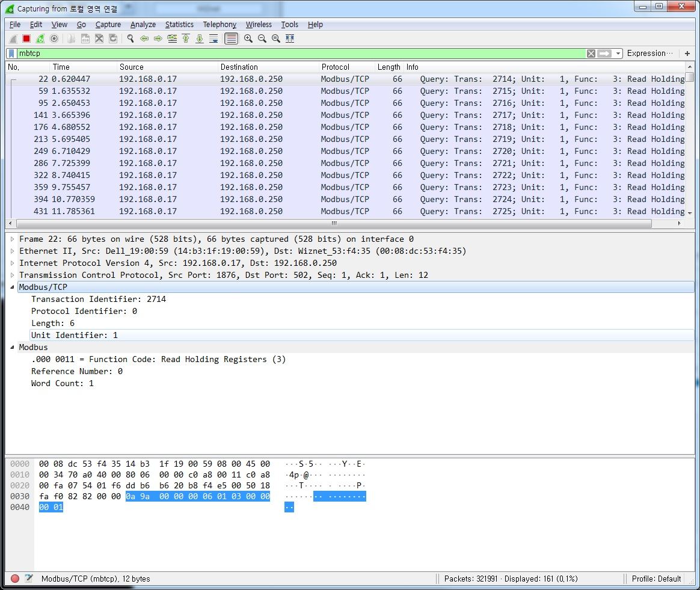Open capture file properties status icon
Screen dimensions: 700x590
point(29,579)
